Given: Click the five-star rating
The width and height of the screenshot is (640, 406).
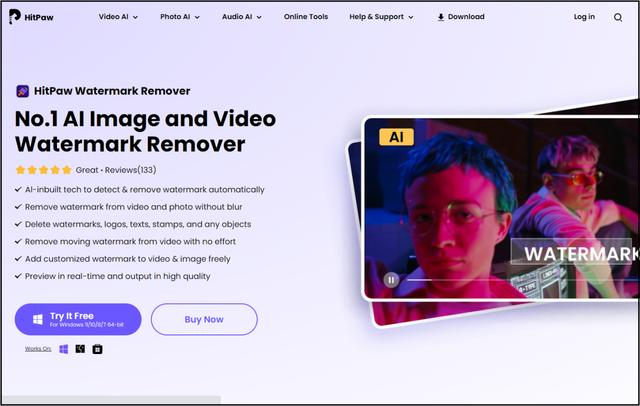Looking at the screenshot, I should click(x=43, y=170).
